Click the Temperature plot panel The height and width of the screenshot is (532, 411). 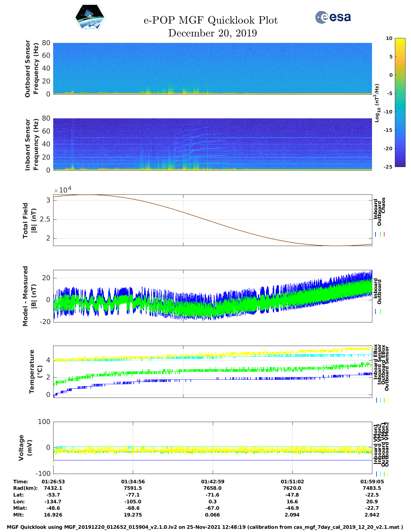point(212,372)
